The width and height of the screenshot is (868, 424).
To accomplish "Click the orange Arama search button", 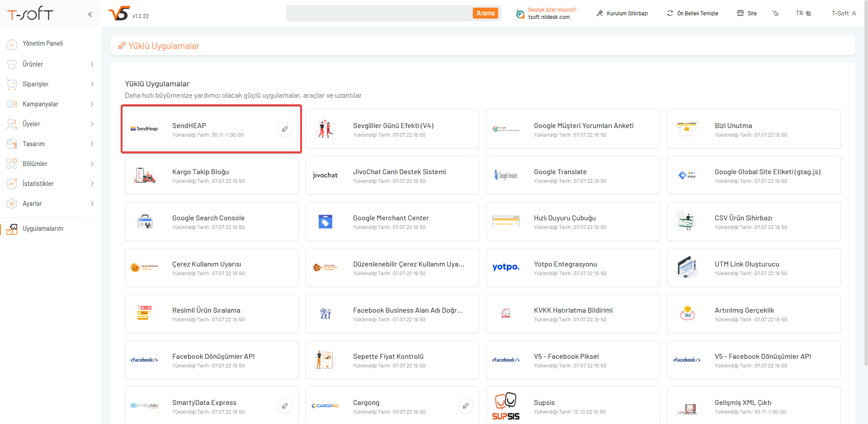I will pyautogui.click(x=486, y=14).
